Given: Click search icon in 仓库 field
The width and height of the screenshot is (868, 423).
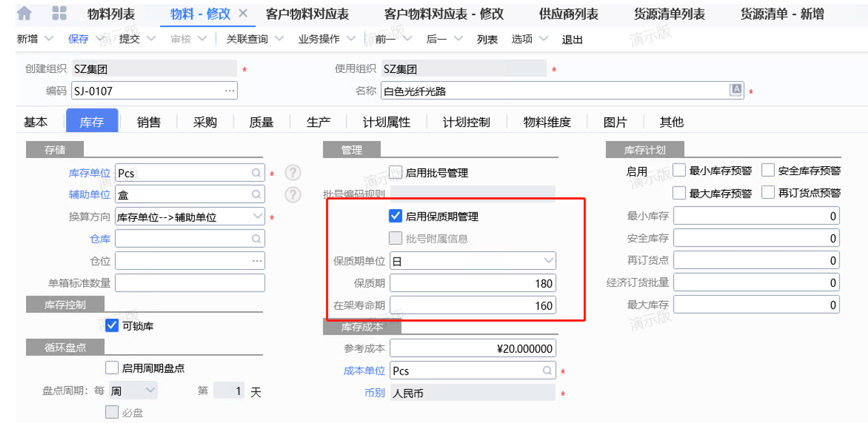Looking at the screenshot, I should tap(256, 238).
